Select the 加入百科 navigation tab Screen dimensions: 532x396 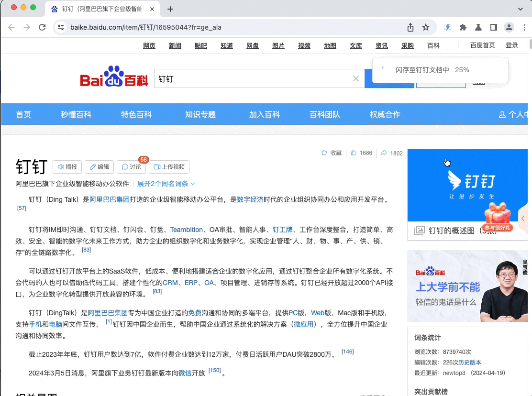pos(265,115)
